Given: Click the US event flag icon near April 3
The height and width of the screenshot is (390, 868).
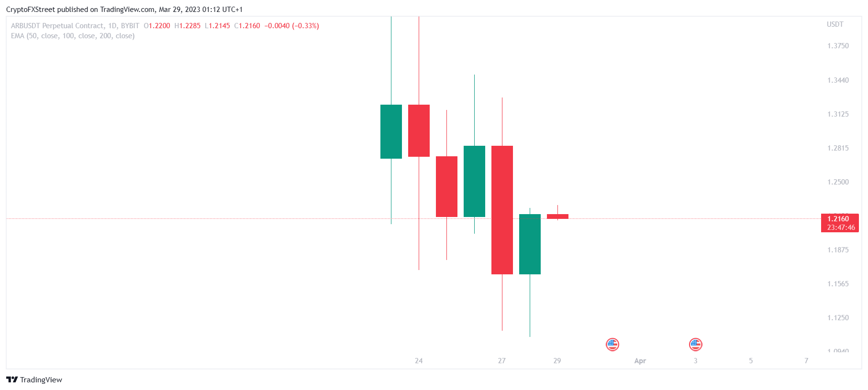Looking at the screenshot, I should pyautogui.click(x=695, y=344).
